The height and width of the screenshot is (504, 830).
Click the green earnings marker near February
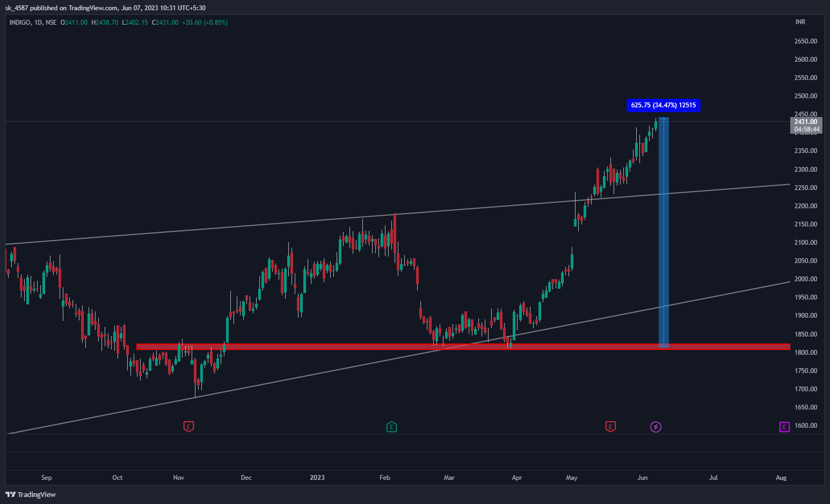pyautogui.click(x=391, y=427)
